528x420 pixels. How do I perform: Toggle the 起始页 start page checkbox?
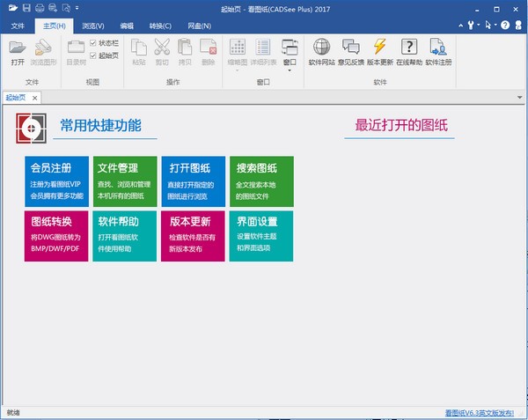coord(94,55)
